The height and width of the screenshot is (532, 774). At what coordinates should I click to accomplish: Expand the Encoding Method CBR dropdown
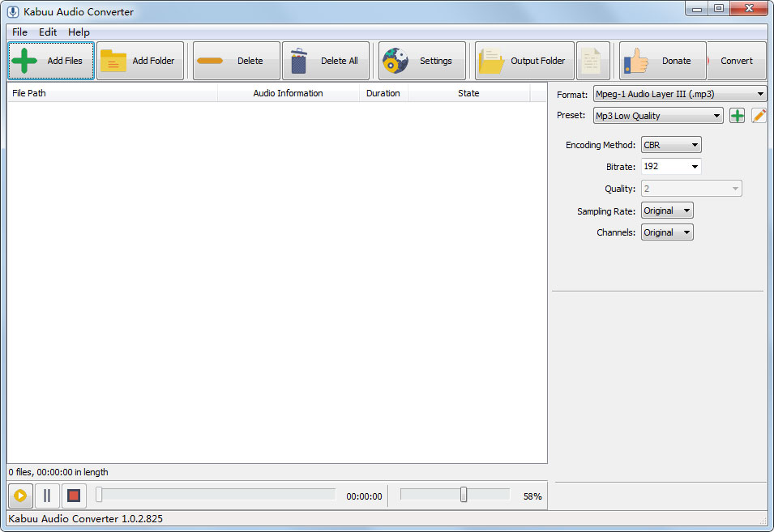(670, 145)
